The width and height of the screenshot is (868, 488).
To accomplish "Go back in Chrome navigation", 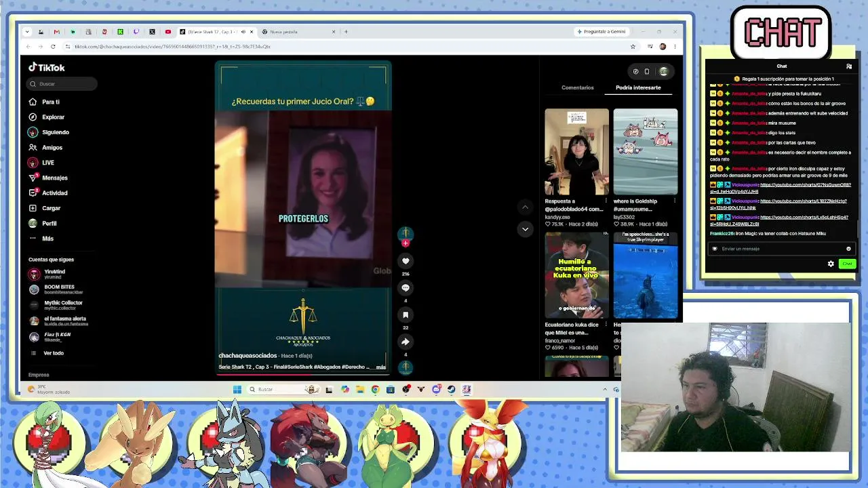I will coord(28,47).
